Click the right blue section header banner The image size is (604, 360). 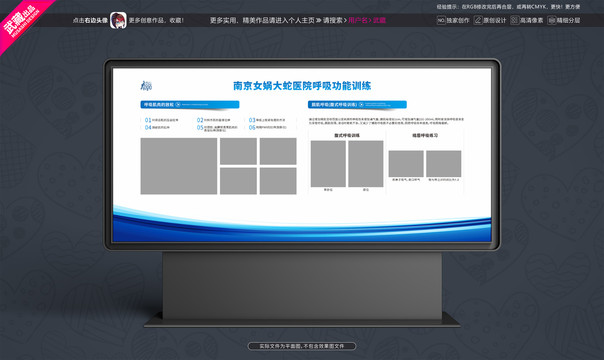point(357,104)
